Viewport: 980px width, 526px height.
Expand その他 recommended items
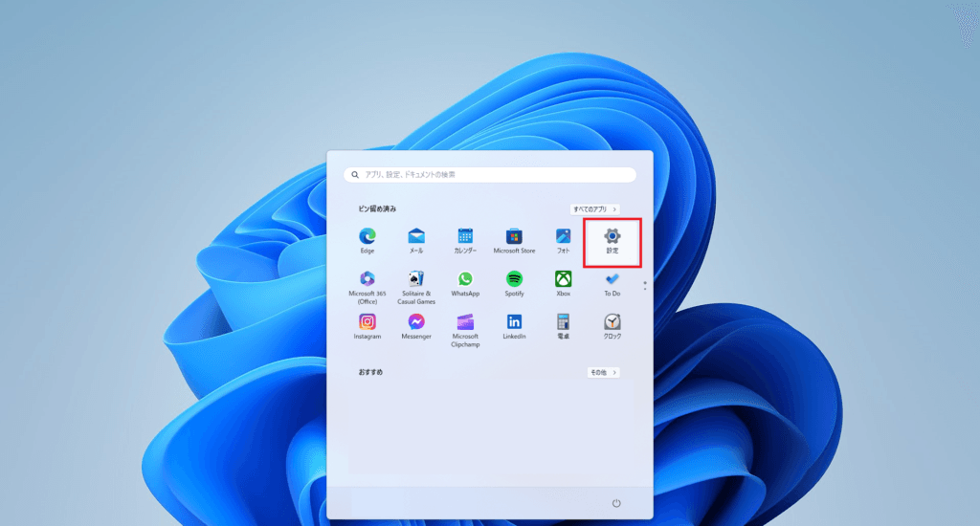tap(603, 372)
